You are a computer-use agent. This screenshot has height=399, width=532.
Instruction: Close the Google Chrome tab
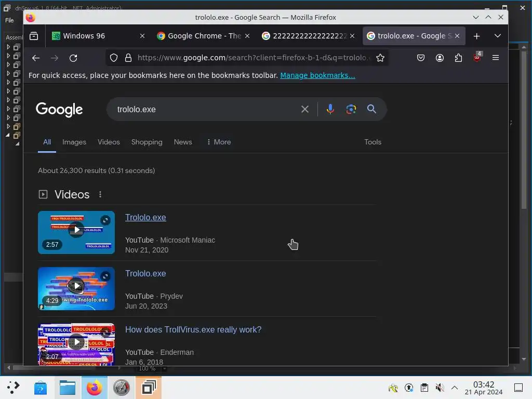[247, 36]
